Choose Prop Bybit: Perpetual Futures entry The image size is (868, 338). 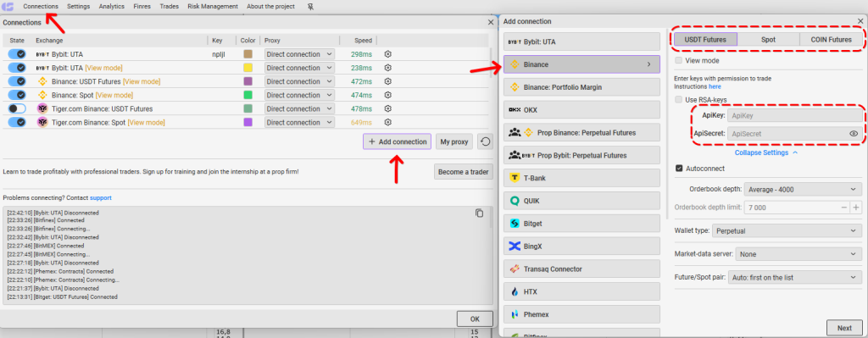point(581,156)
